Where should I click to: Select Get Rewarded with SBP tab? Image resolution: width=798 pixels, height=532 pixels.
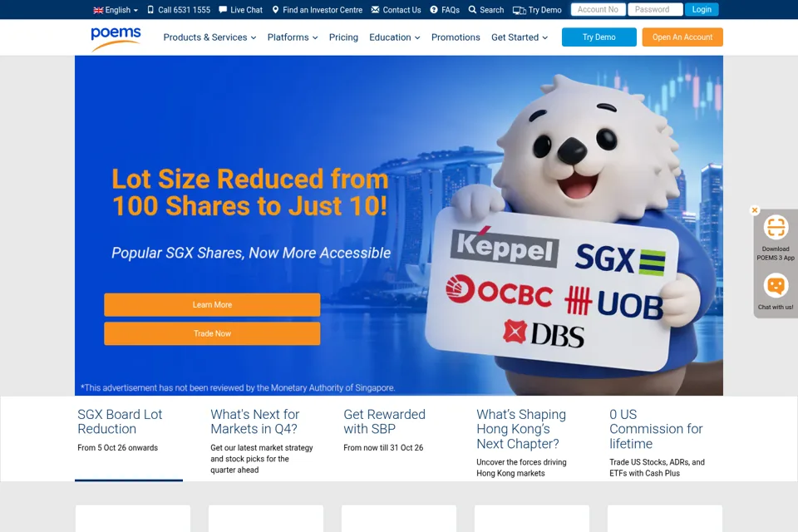[395, 439]
